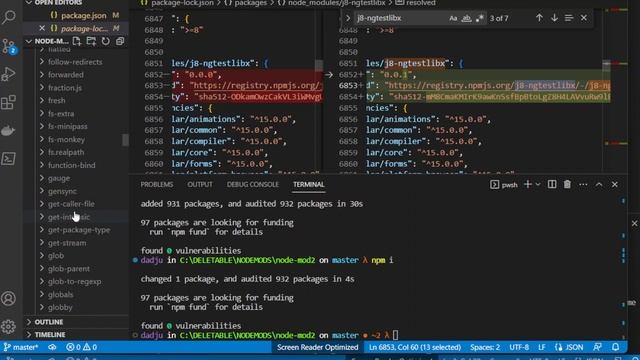
Task: Kill the terminal with trash icon
Action: [567, 184]
